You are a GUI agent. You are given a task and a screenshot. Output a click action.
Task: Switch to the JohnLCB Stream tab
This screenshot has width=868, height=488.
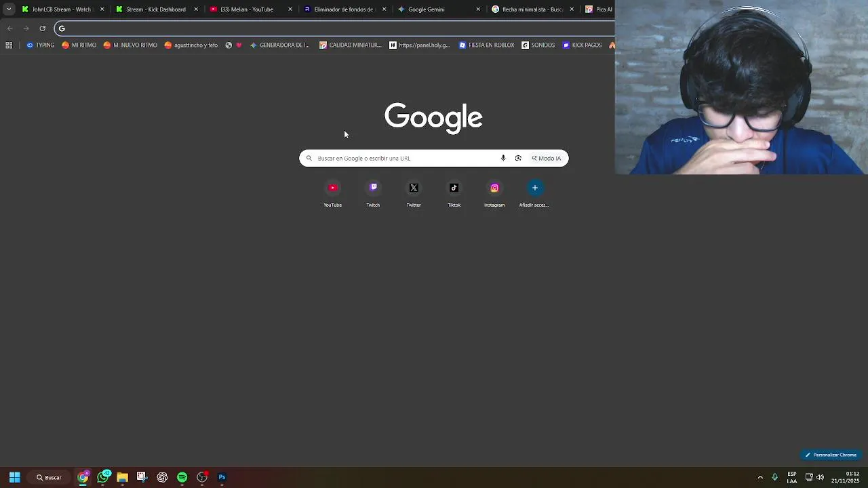pyautogui.click(x=62, y=9)
